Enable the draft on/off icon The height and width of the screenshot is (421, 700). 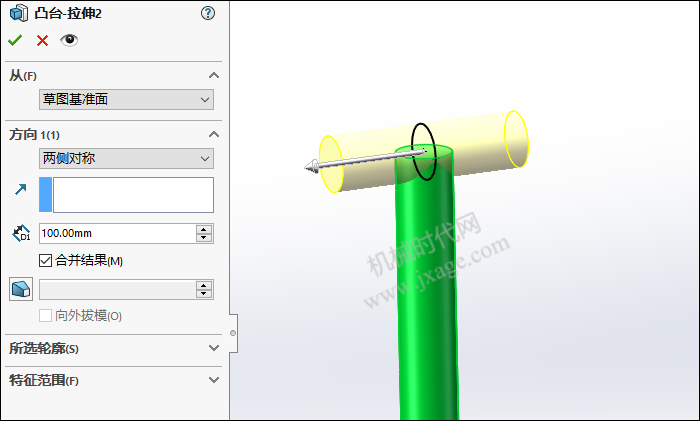[21, 289]
